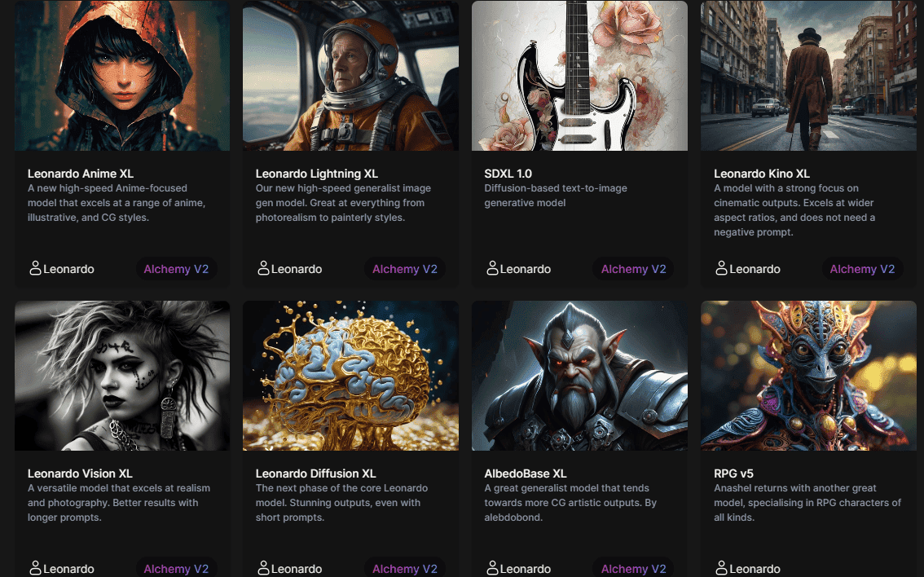
Task: Click the user icon on Leonardo Kino XL card
Action: point(721,269)
